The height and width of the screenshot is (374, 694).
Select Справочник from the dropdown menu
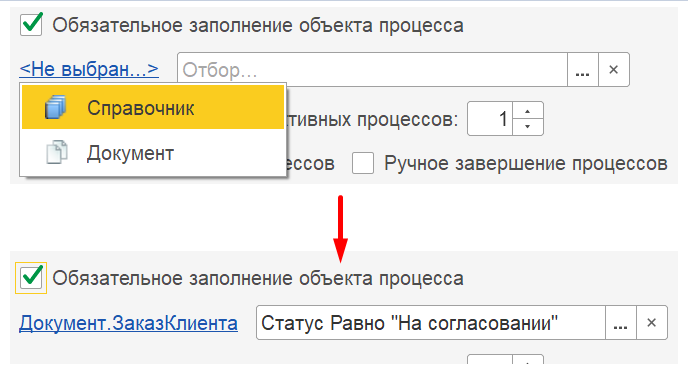click(x=153, y=108)
